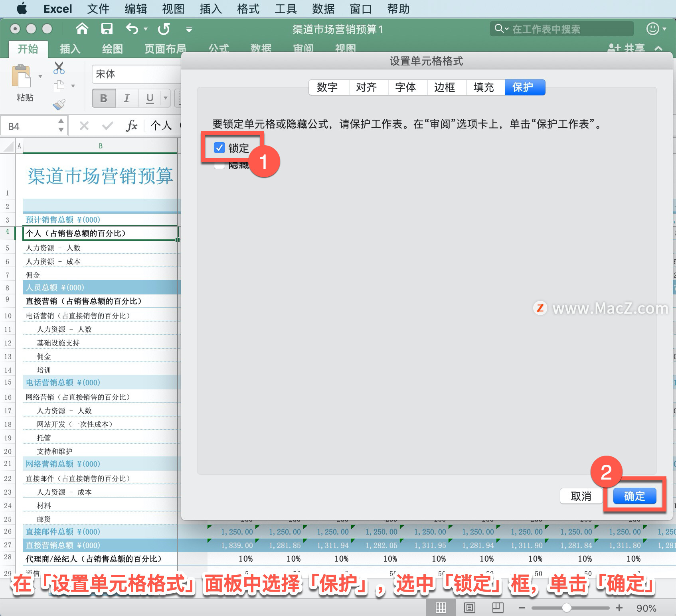Screen dimensions: 676x616
Task: Open the 页面布局 ribbon tab
Action: [165, 49]
